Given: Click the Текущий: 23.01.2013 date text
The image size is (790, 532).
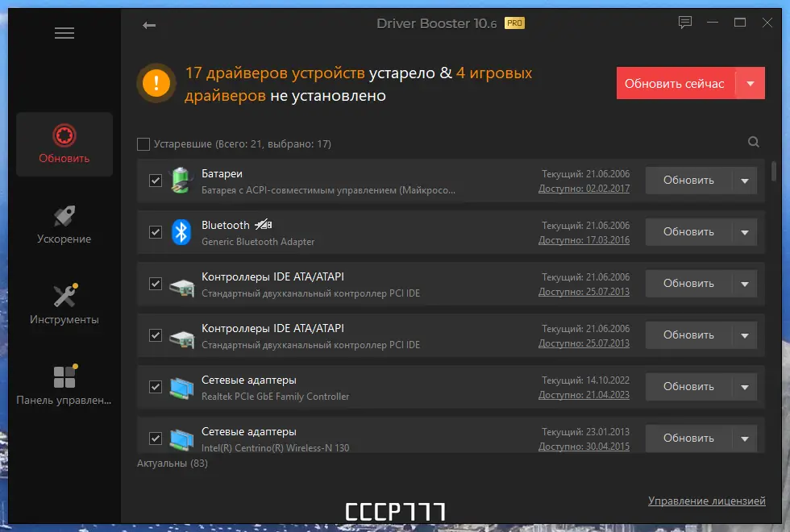Looking at the screenshot, I should (x=585, y=432).
